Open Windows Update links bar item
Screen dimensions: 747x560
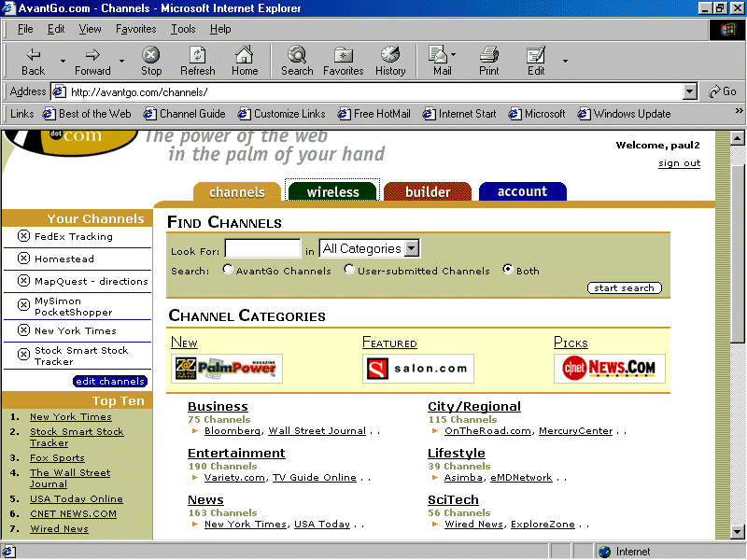click(x=624, y=114)
